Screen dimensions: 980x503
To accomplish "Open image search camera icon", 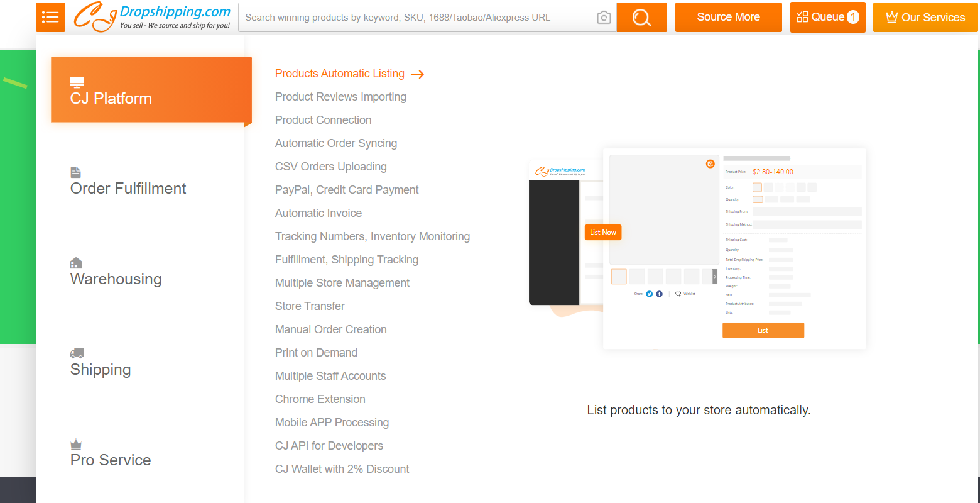I will pyautogui.click(x=604, y=18).
